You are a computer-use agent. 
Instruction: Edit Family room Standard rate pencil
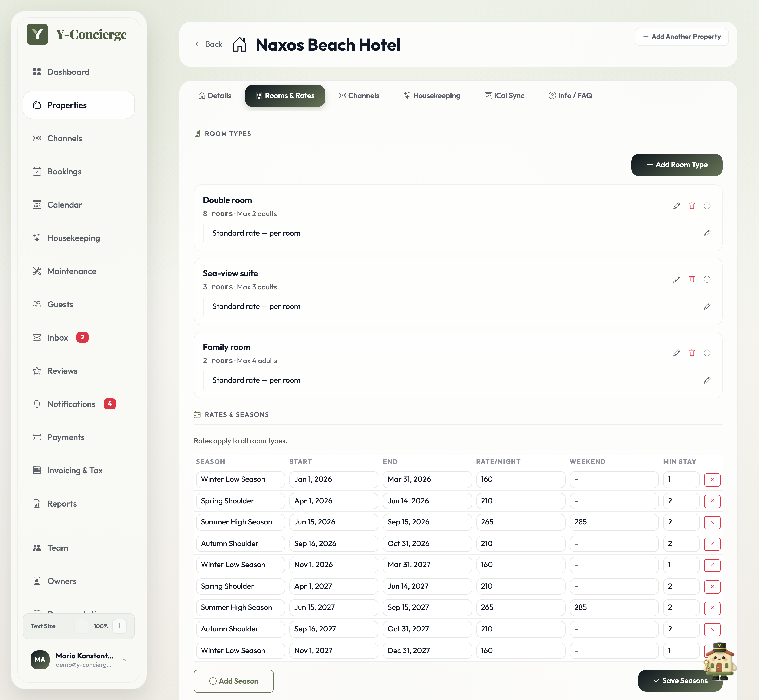[707, 380]
